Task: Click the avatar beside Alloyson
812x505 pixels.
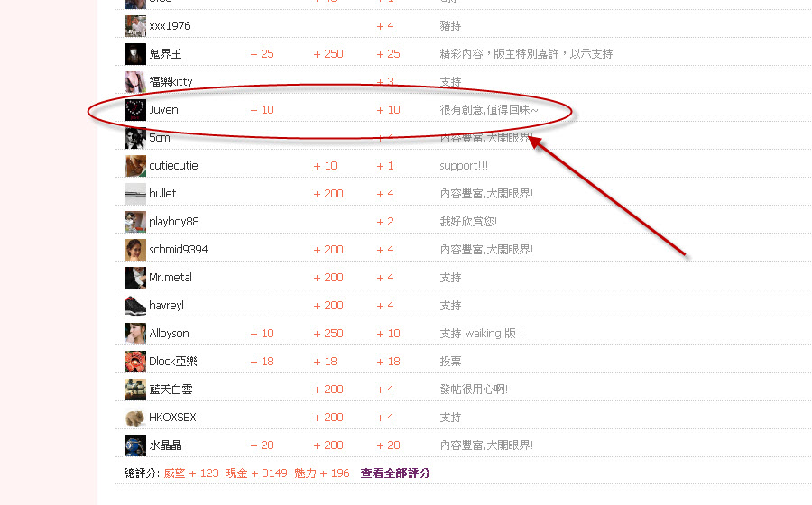Action: (x=134, y=334)
